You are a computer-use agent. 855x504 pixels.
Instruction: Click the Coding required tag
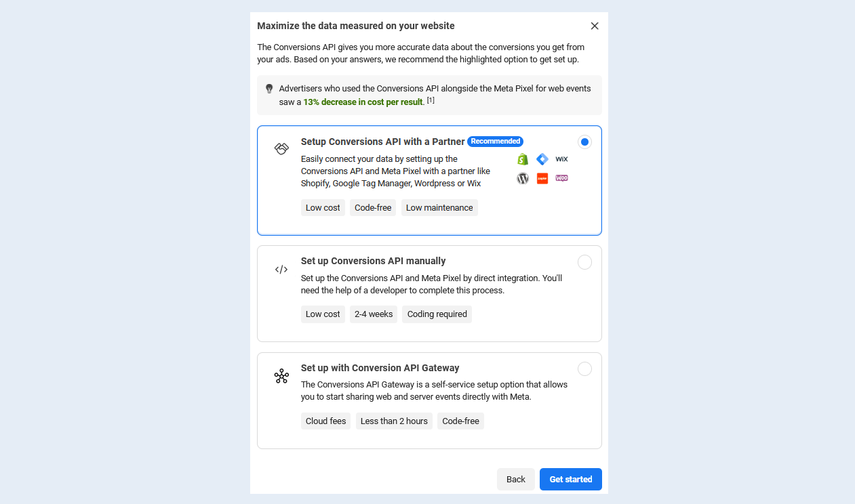coord(437,314)
